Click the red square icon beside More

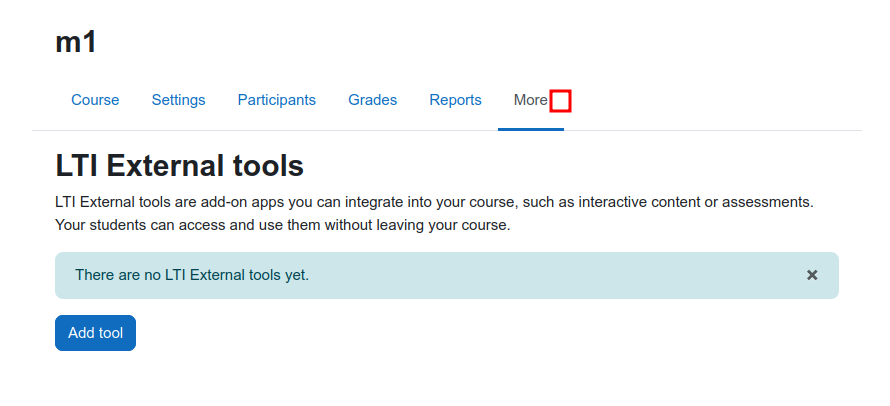click(x=560, y=101)
